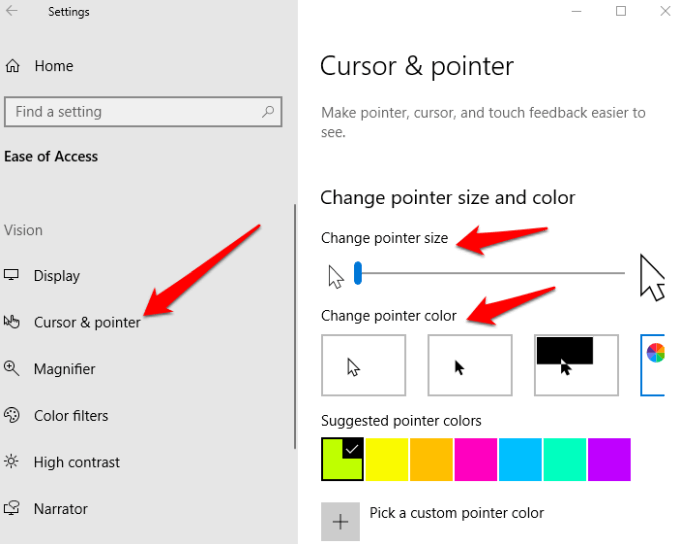Pick the sky blue pointer color swatch

point(520,459)
